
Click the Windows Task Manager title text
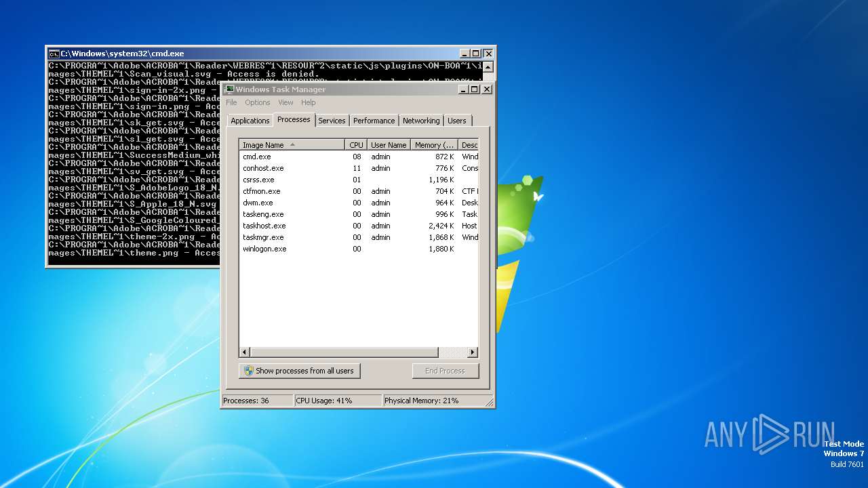pyautogui.click(x=281, y=89)
